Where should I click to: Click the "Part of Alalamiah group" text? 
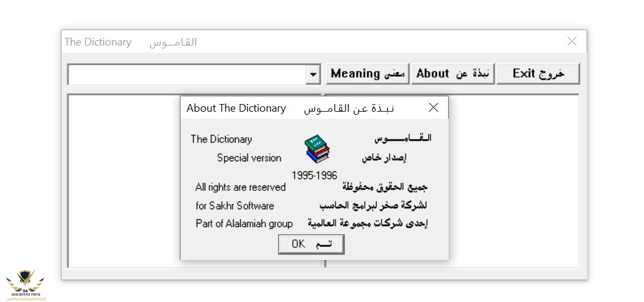pos(244,223)
